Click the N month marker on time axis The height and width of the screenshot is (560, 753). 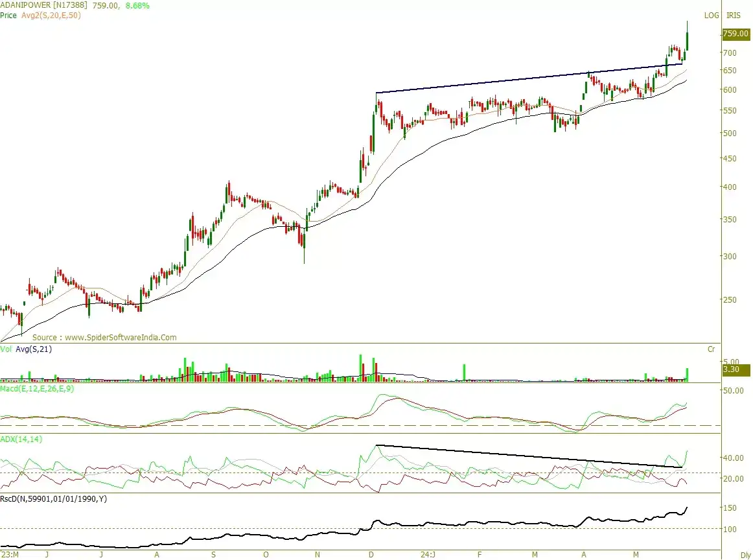(x=317, y=555)
